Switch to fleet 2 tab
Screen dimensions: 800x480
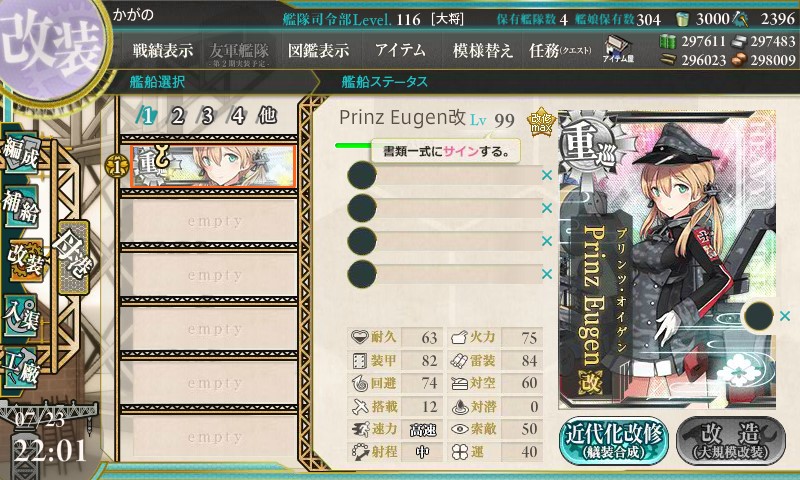coord(177,116)
